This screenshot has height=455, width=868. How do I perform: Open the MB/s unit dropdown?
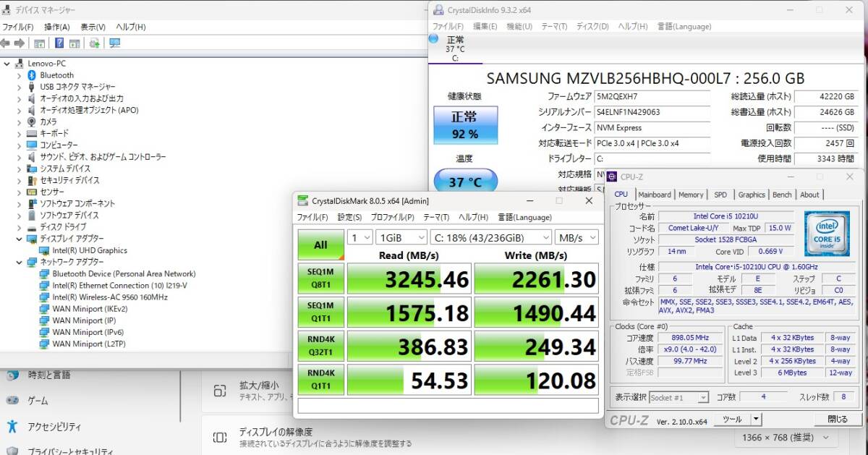pos(576,237)
